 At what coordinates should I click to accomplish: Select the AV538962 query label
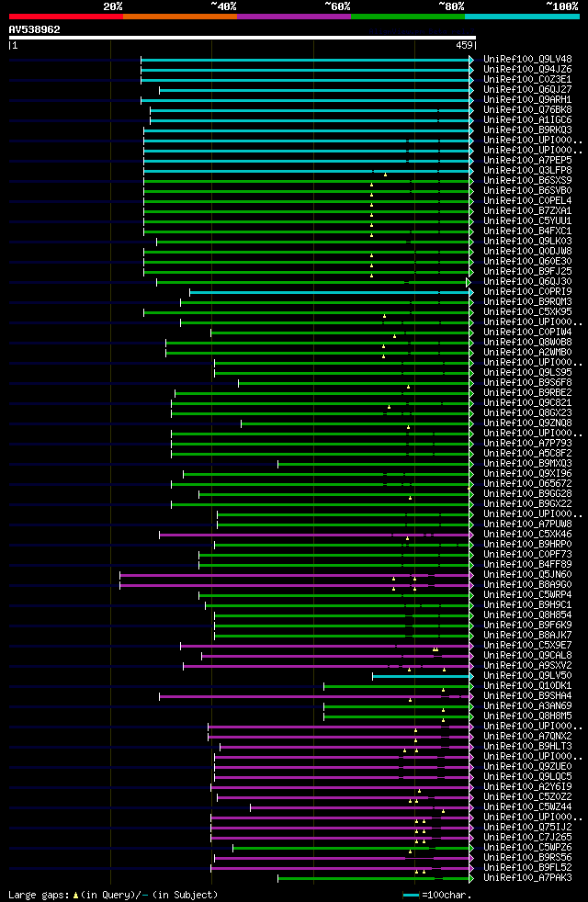(35, 29)
